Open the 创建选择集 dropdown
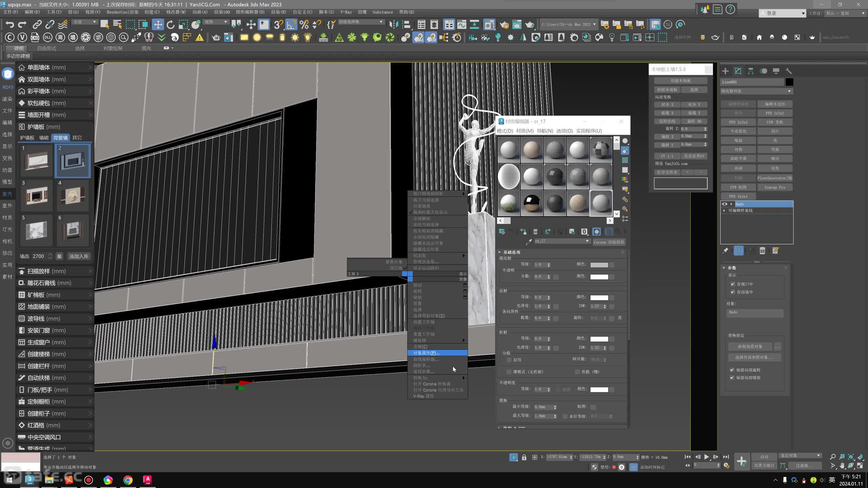Screen dimensions: 868x488 [x=361, y=22]
